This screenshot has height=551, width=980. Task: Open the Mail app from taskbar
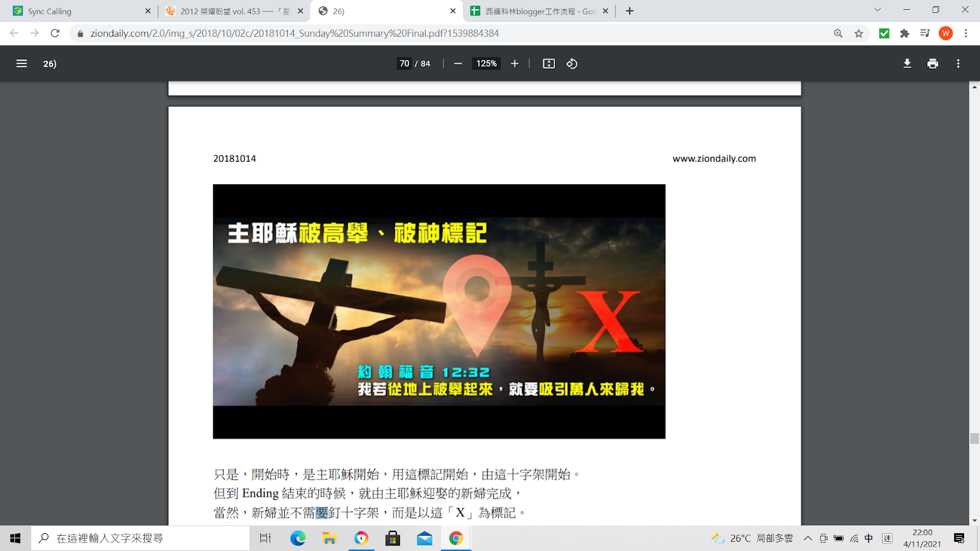[x=424, y=538]
